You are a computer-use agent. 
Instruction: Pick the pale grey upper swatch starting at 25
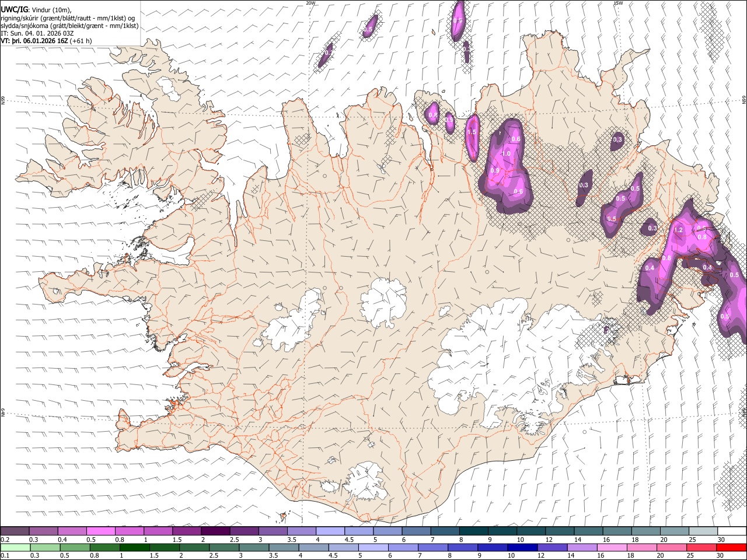click(x=703, y=531)
